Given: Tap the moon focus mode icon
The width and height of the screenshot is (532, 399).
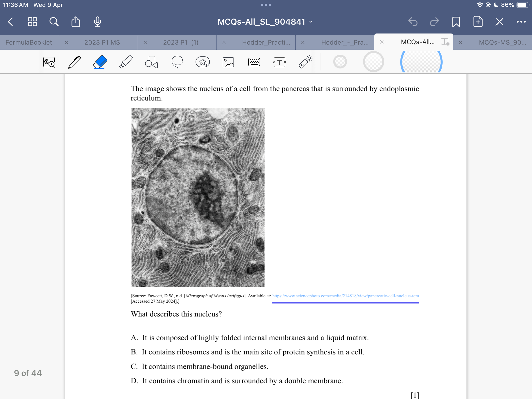Looking at the screenshot, I should [496, 5].
